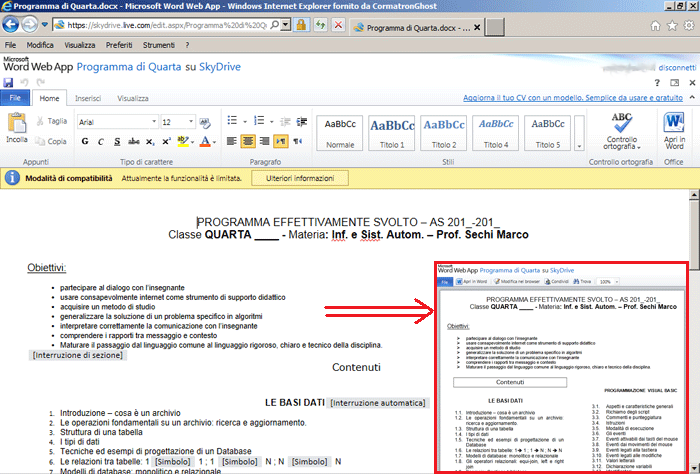Click the decrease indent icon
The image size is (700, 474).
[285, 121]
